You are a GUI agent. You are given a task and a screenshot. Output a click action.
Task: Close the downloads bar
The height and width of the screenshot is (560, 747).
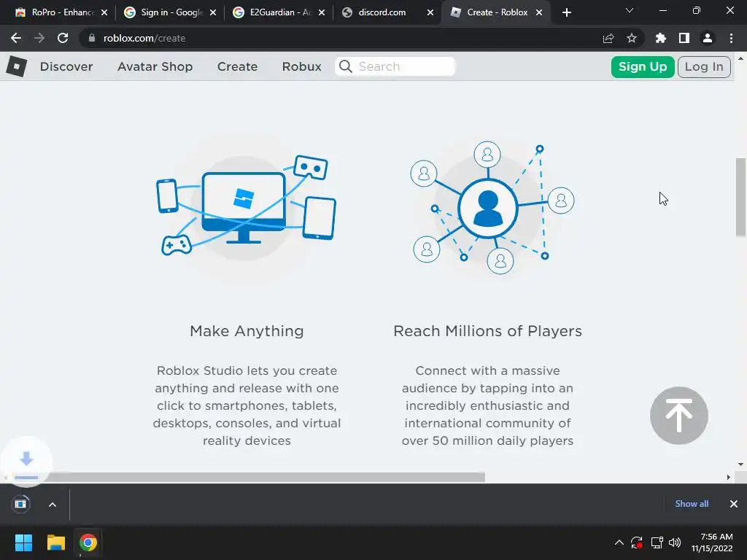click(734, 504)
